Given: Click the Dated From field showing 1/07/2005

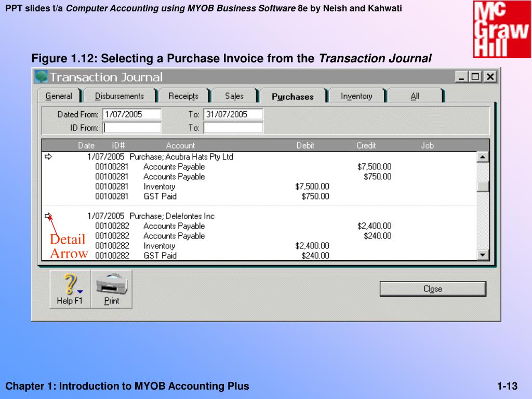Looking at the screenshot, I should coord(132,114).
